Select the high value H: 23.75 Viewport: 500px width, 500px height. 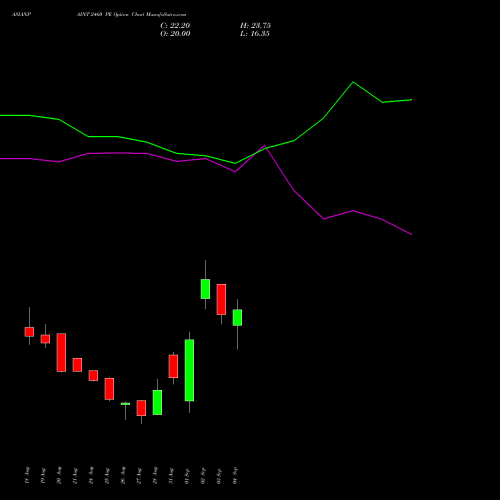[255, 26]
